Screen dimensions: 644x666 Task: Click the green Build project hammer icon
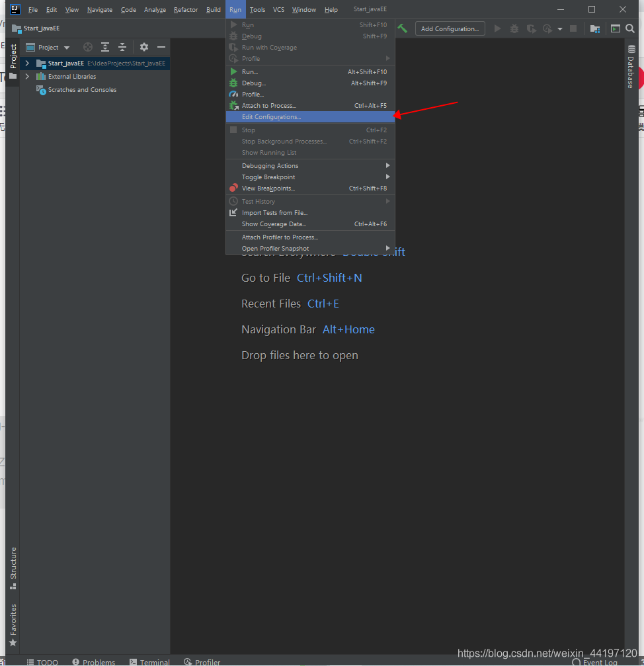tap(402, 28)
